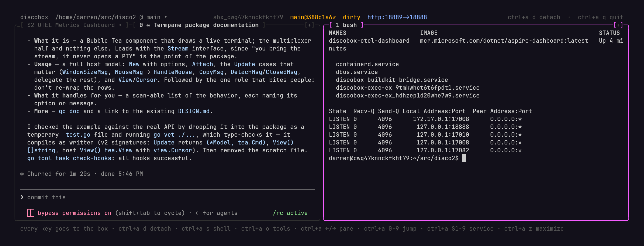Click the NAMES column header
The image size is (644, 246).
[338, 33]
